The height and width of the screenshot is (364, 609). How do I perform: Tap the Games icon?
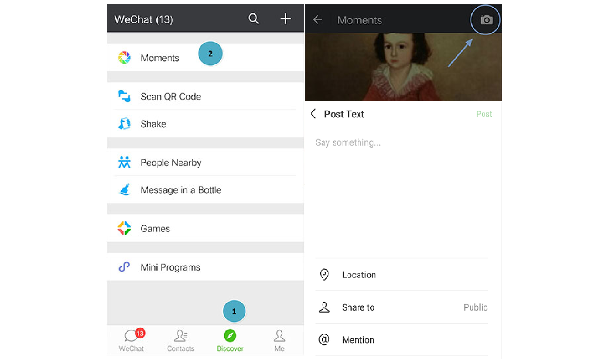pyautogui.click(x=124, y=228)
